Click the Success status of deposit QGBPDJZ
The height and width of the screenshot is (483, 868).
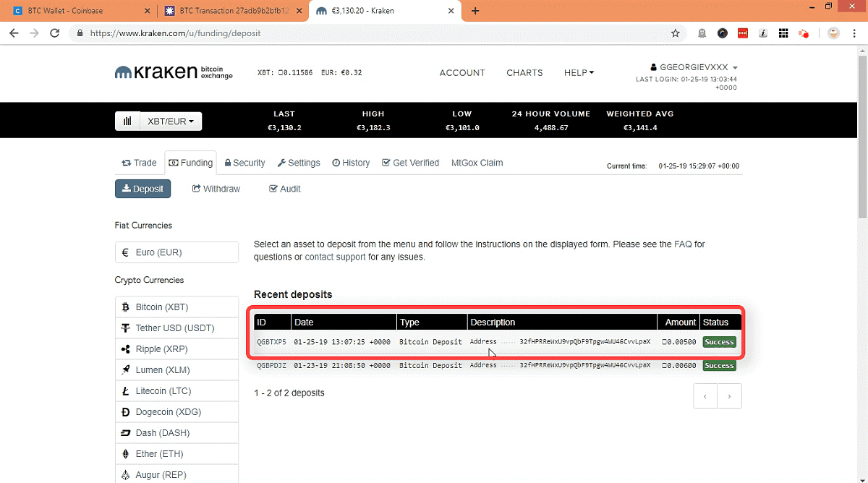(719, 365)
